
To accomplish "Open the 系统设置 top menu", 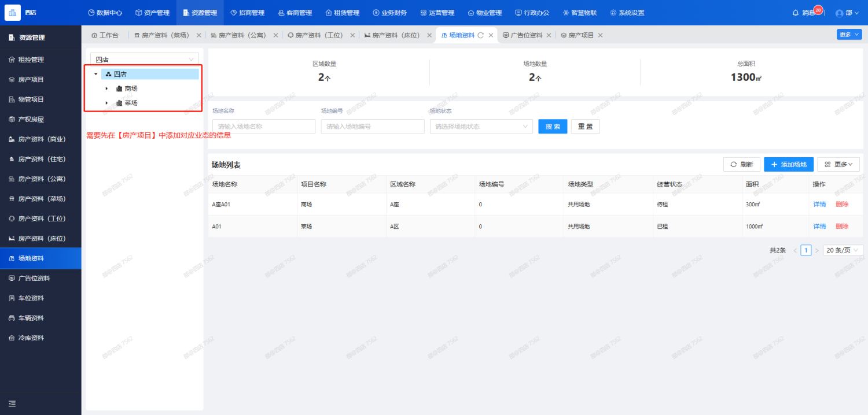I will pyautogui.click(x=627, y=13).
